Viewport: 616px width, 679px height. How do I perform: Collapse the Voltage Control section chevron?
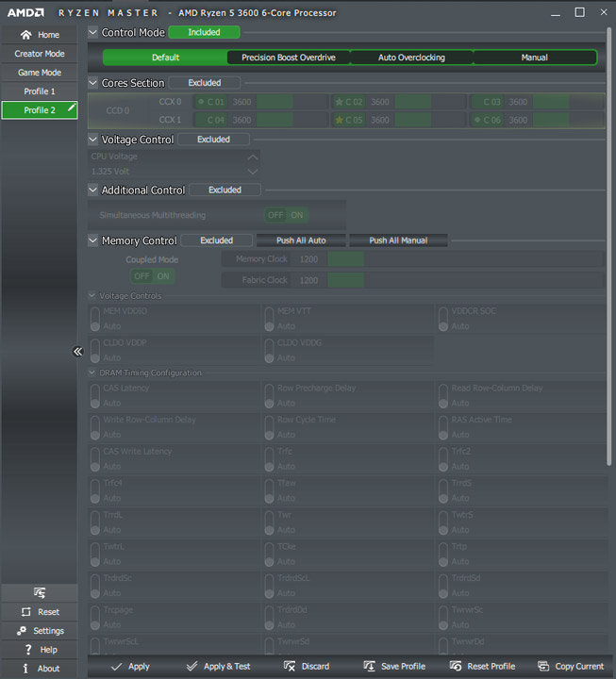[x=92, y=140]
